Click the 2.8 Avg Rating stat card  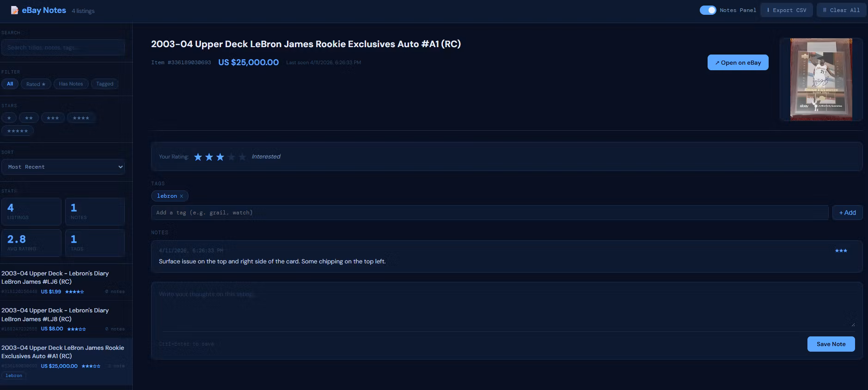click(31, 243)
